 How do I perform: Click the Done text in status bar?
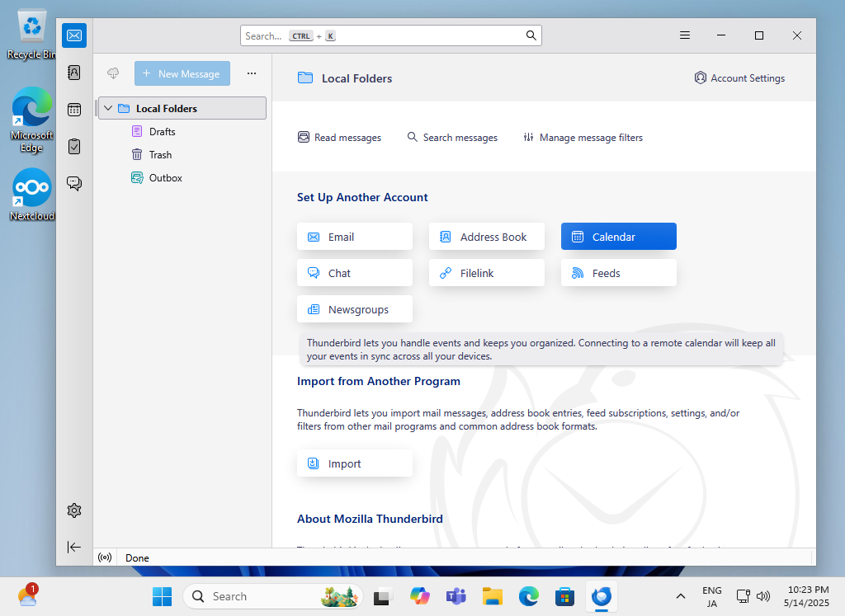coord(137,557)
